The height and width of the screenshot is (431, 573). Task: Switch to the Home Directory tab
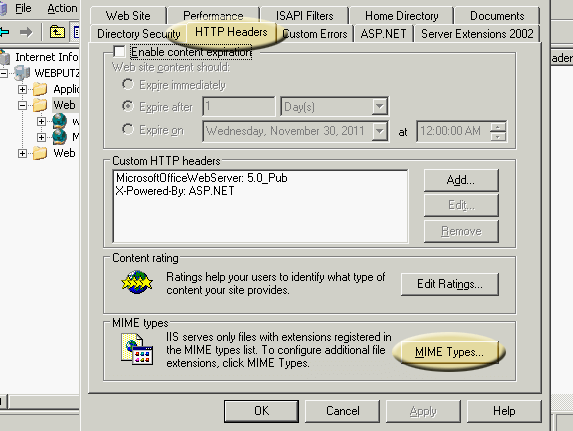pos(401,16)
